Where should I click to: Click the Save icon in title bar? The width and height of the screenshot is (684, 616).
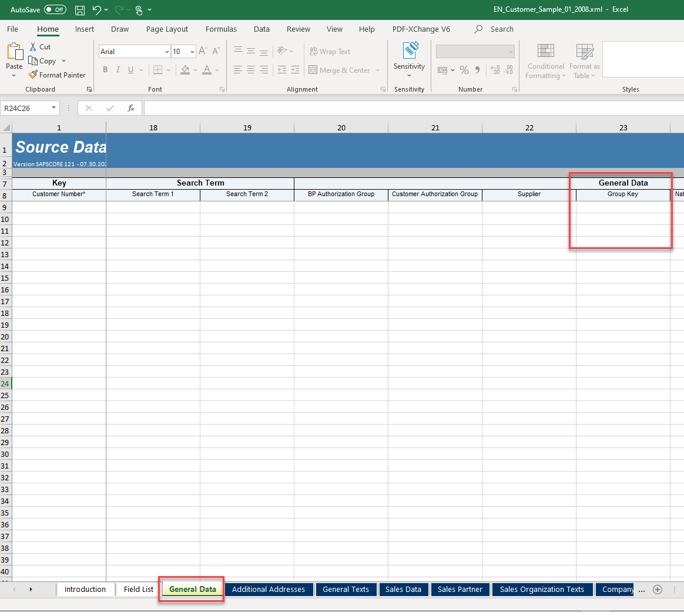(80, 10)
